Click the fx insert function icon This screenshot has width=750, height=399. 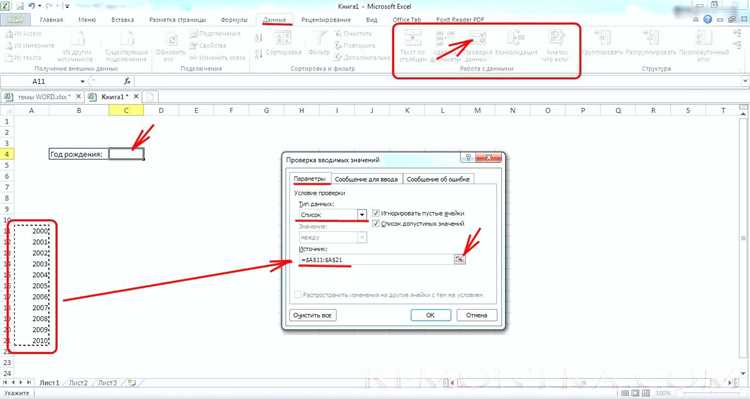[127, 81]
